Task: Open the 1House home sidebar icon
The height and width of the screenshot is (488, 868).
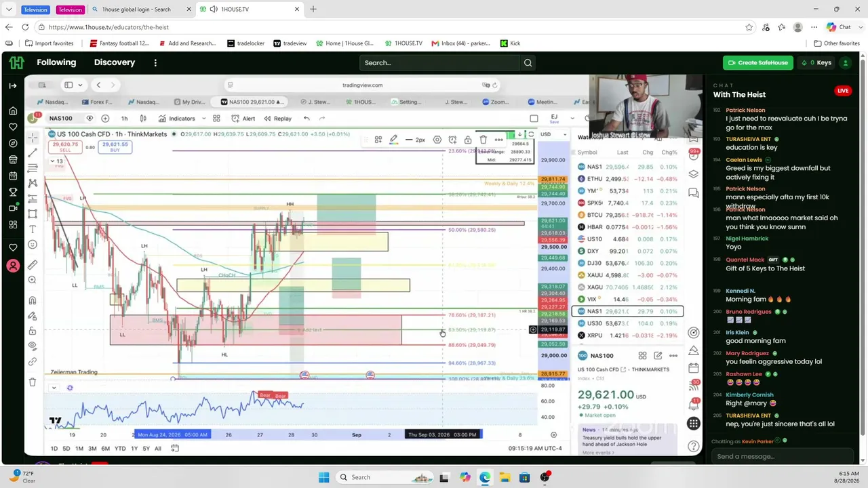Action: point(13,111)
